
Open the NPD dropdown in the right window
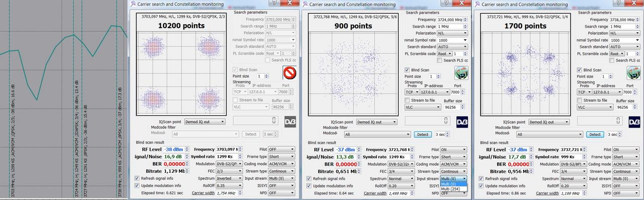625,193
